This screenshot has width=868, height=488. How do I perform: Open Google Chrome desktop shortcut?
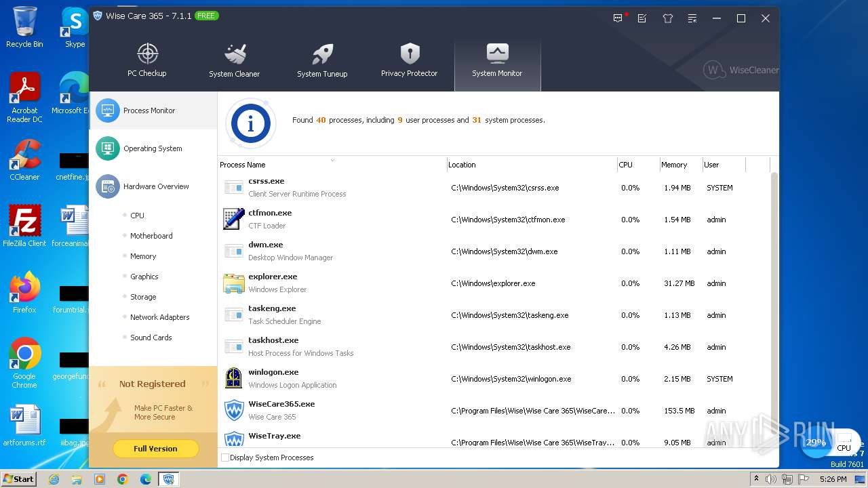(x=24, y=363)
